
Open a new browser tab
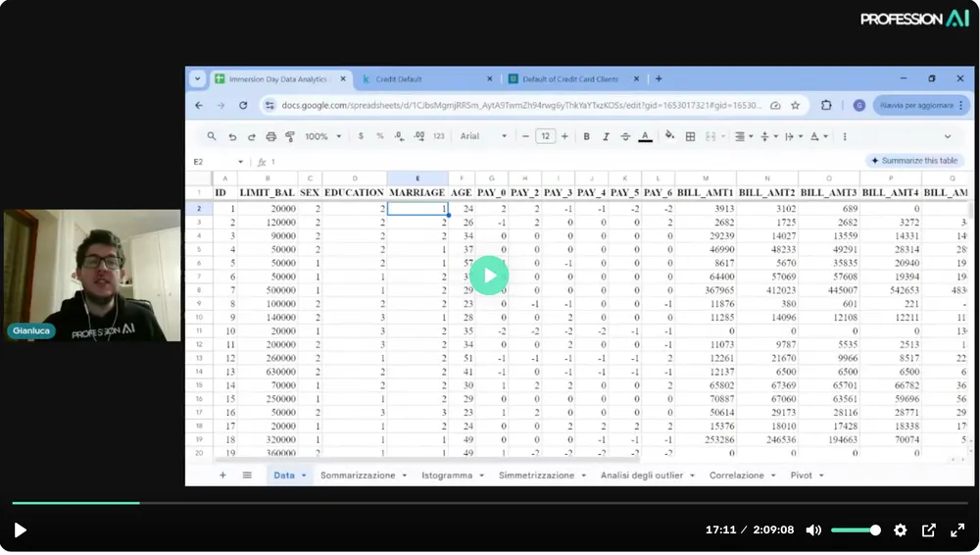click(659, 78)
